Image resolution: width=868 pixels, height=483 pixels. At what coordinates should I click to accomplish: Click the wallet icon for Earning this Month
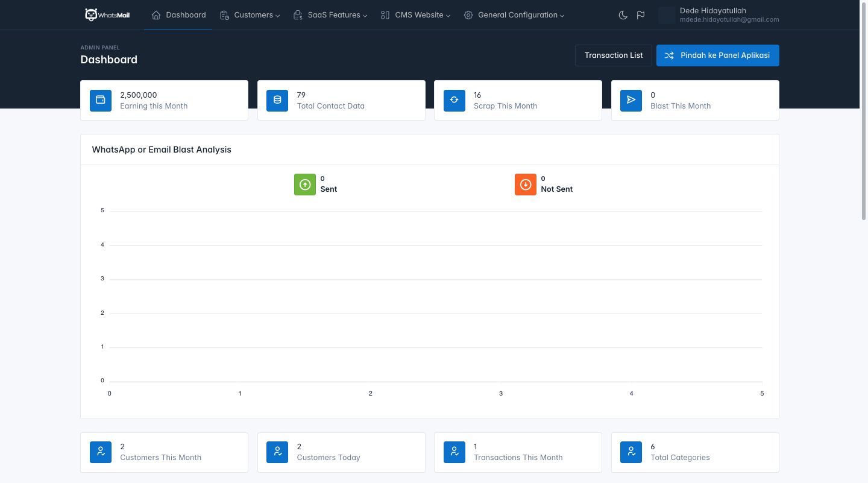(x=101, y=100)
